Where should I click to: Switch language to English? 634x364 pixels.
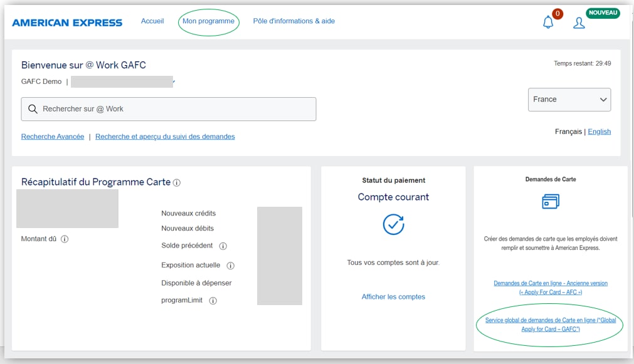(x=599, y=132)
